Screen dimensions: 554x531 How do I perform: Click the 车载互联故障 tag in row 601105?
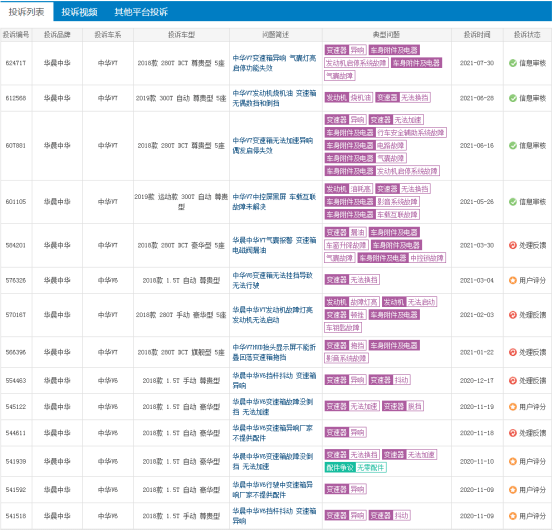point(372,214)
